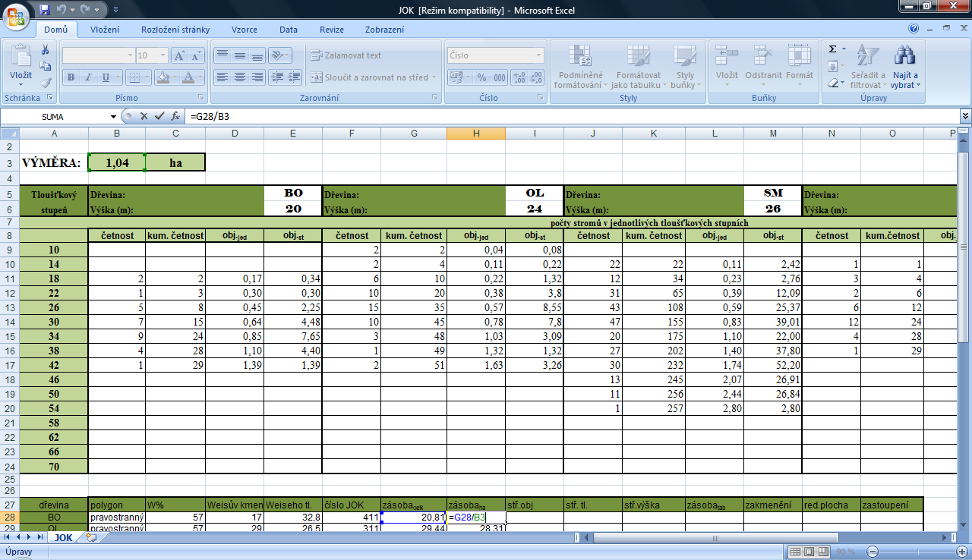Apply thousands separator 000 style
The height and width of the screenshot is (560, 972).
499,77
